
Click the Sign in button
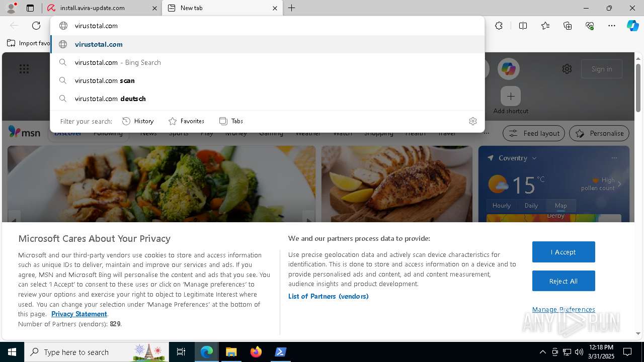point(602,69)
